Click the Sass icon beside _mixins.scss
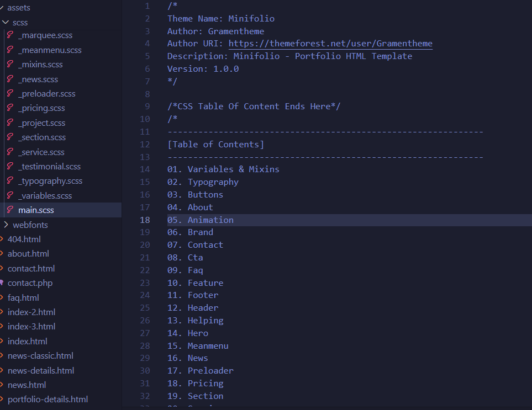This screenshot has height=410, width=532. [10, 64]
